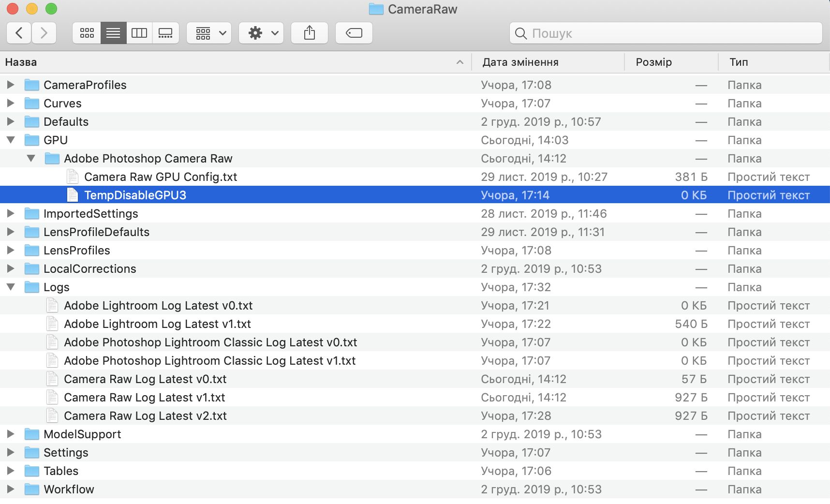Click the 381 Б size value
Viewport: 830px width, 504px height.
coord(691,177)
